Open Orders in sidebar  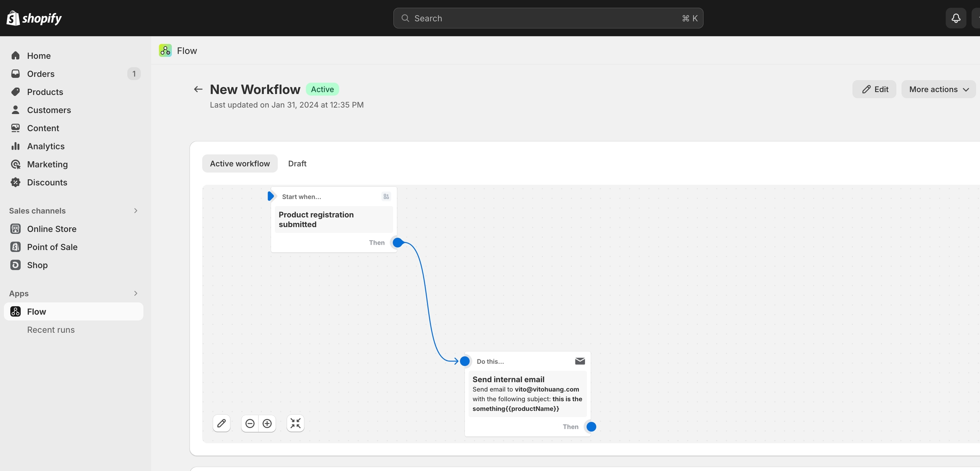[x=41, y=74]
